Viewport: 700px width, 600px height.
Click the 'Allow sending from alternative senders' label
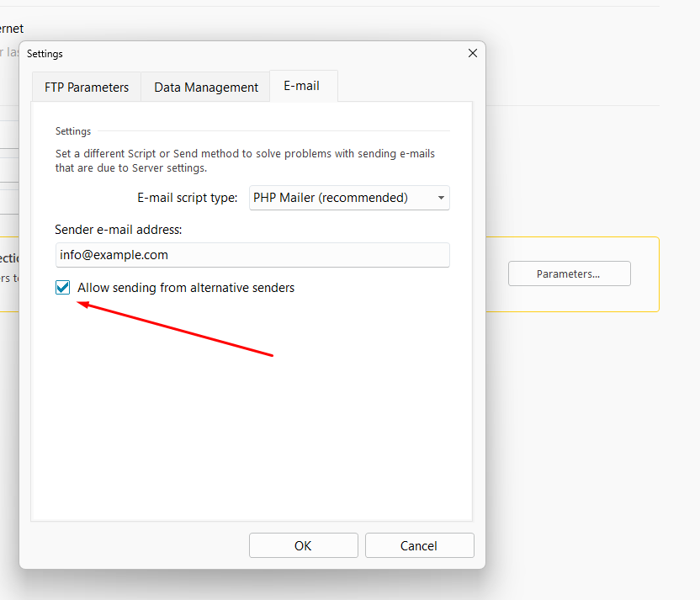186,288
